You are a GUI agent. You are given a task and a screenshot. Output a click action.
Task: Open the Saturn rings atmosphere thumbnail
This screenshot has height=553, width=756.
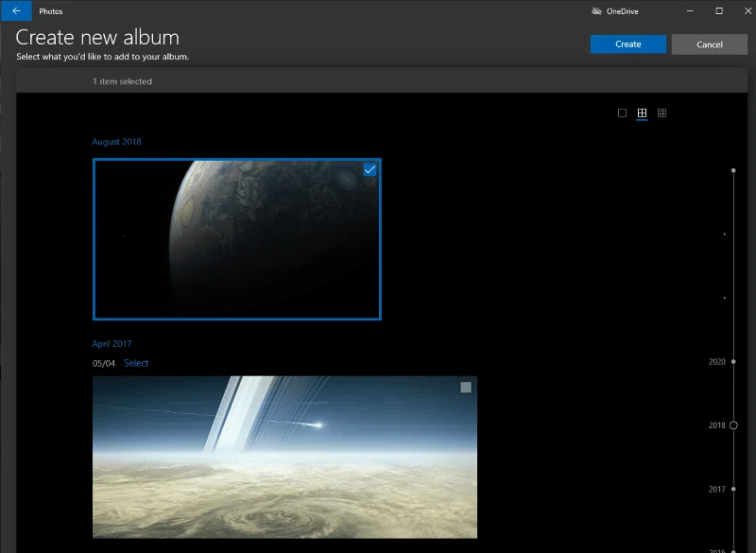point(284,458)
